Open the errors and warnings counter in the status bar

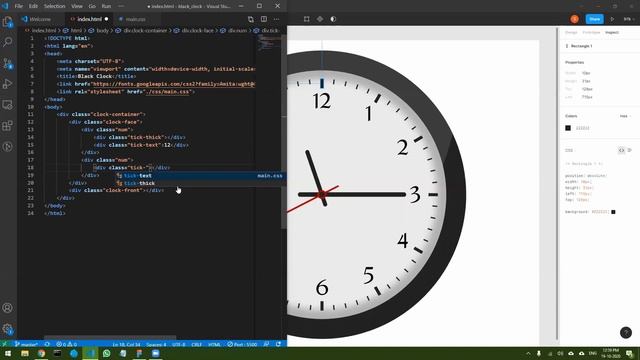click(67, 344)
